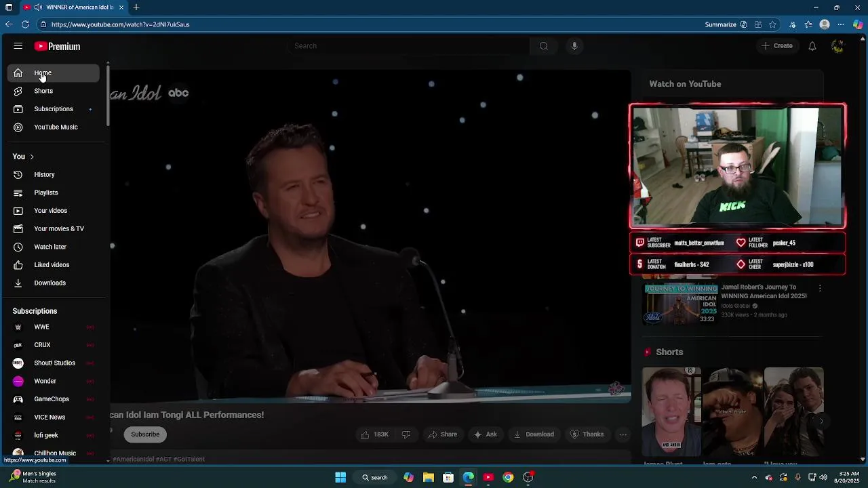The height and width of the screenshot is (488, 868).
Task: Click the search magnifier button
Action: point(543,46)
